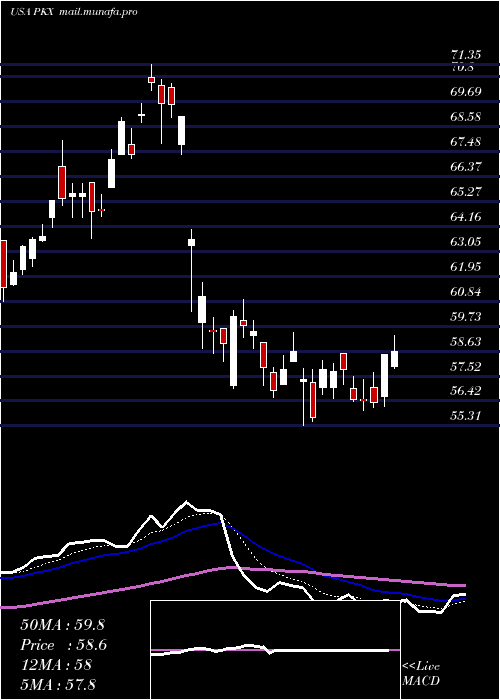Click inside the MACD inset chart box
Image resolution: width=500 pixels, height=700 pixels.
(x=275, y=650)
